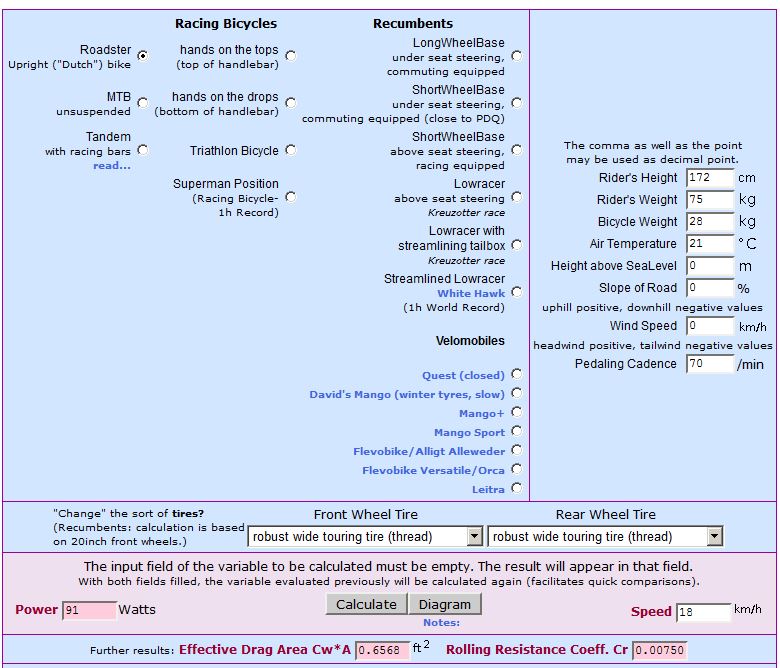This screenshot has width=780, height=668.
Task: Click the Pedaling Cadence field
Action: [710, 364]
